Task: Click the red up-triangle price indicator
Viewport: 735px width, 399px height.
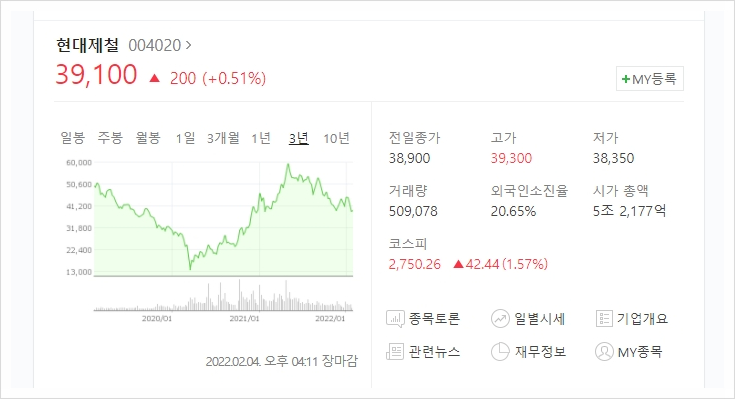Action: pyautogui.click(x=154, y=78)
